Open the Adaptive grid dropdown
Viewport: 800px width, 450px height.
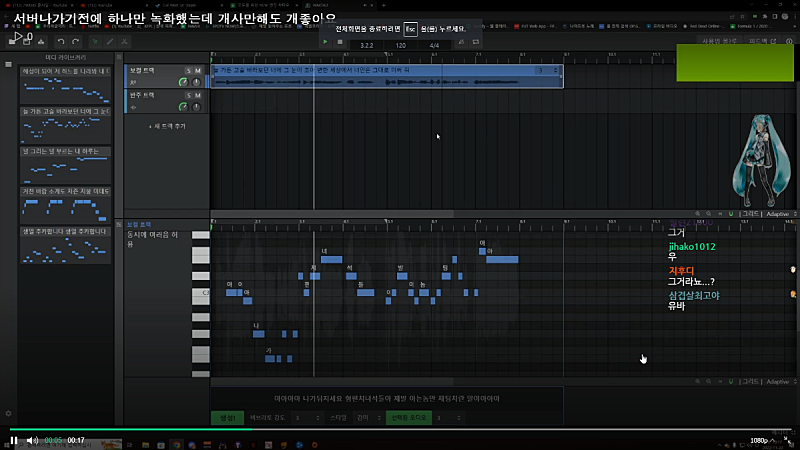pos(778,214)
